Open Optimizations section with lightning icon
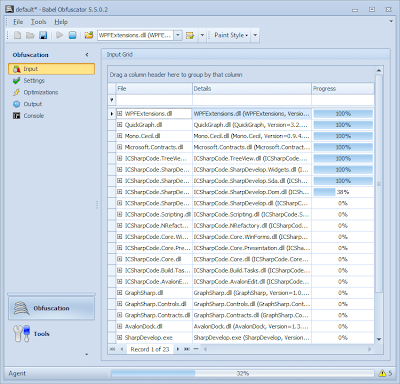 click(x=51, y=92)
